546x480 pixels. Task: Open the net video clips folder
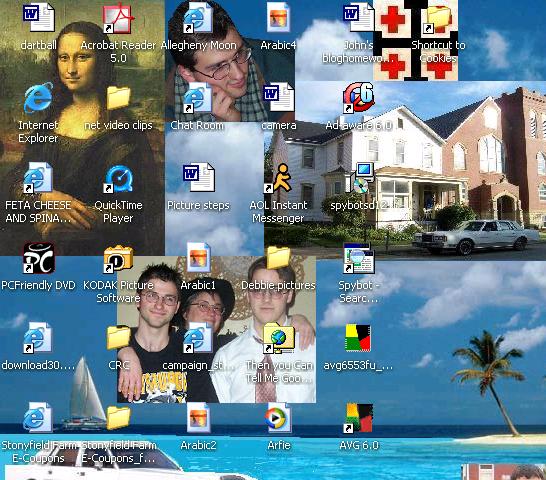[118, 98]
